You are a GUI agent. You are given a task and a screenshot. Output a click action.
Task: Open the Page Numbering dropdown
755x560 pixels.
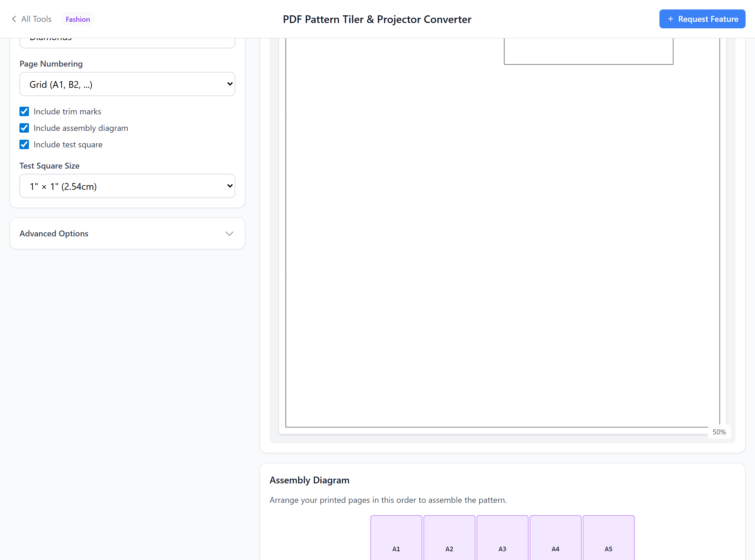[127, 84]
